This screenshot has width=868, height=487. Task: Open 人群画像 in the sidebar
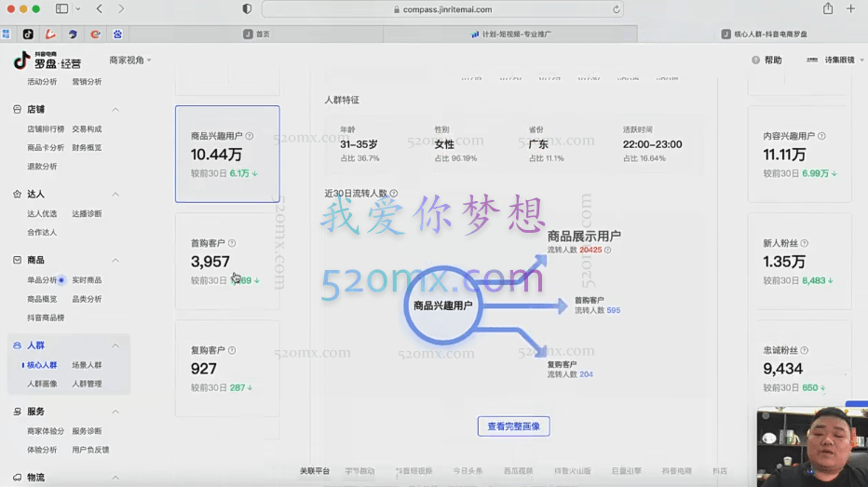tap(42, 384)
